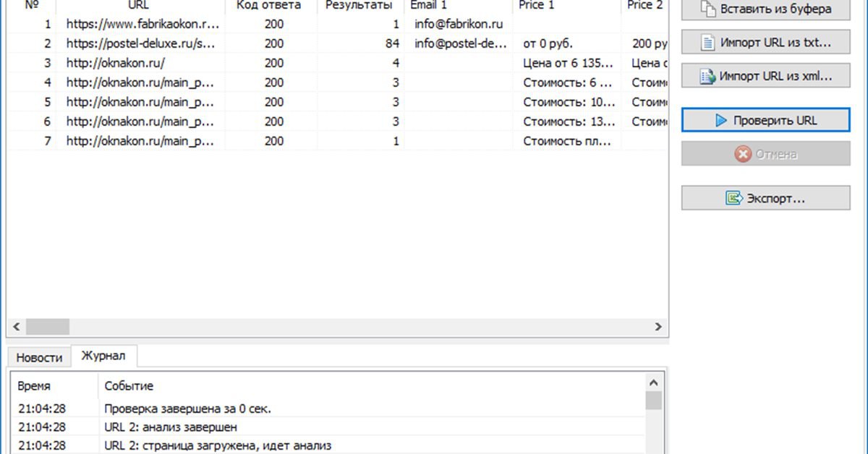Sort by the URL column header

point(142,6)
